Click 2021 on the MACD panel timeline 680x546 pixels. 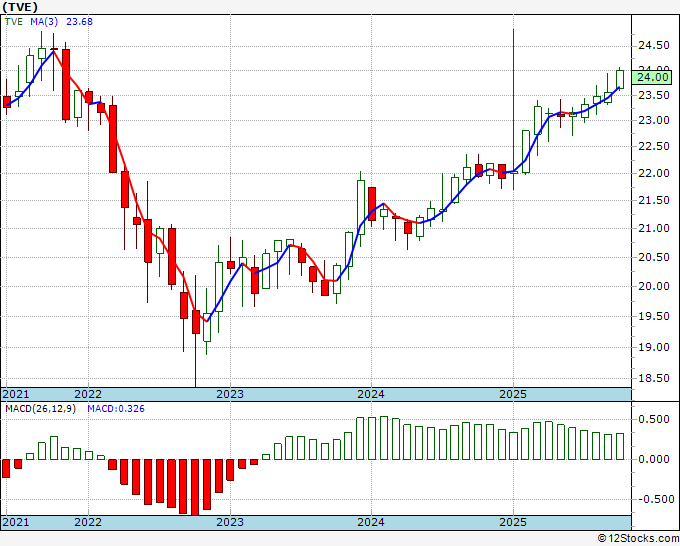coord(16,522)
